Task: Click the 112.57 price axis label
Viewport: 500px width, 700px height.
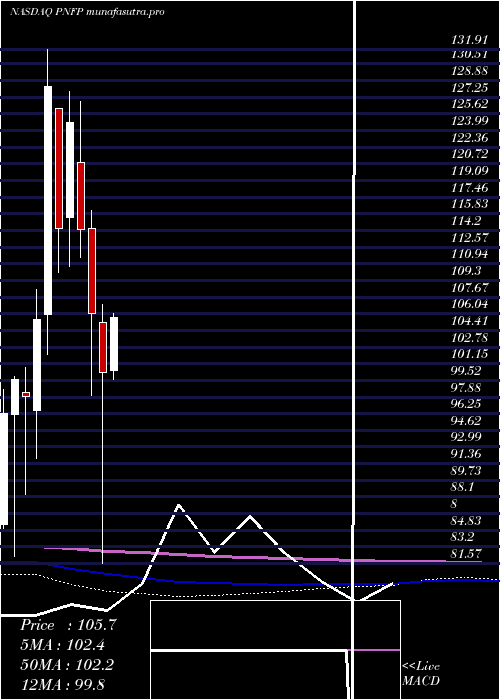Action: 469,238
